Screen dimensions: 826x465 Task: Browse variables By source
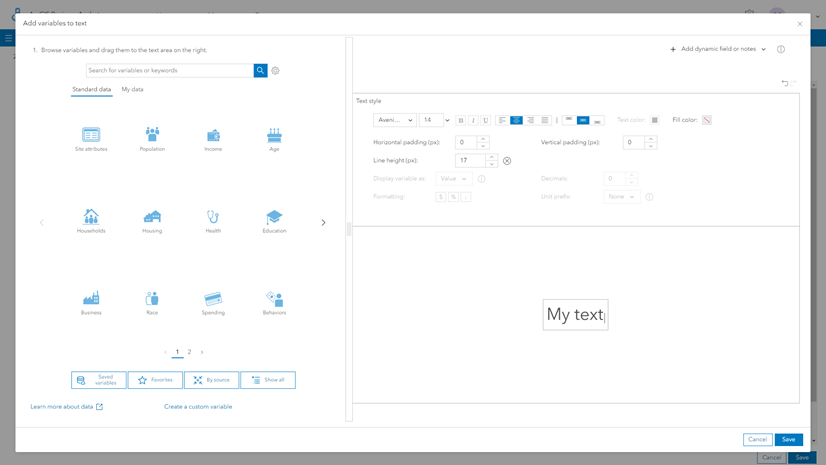click(211, 380)
